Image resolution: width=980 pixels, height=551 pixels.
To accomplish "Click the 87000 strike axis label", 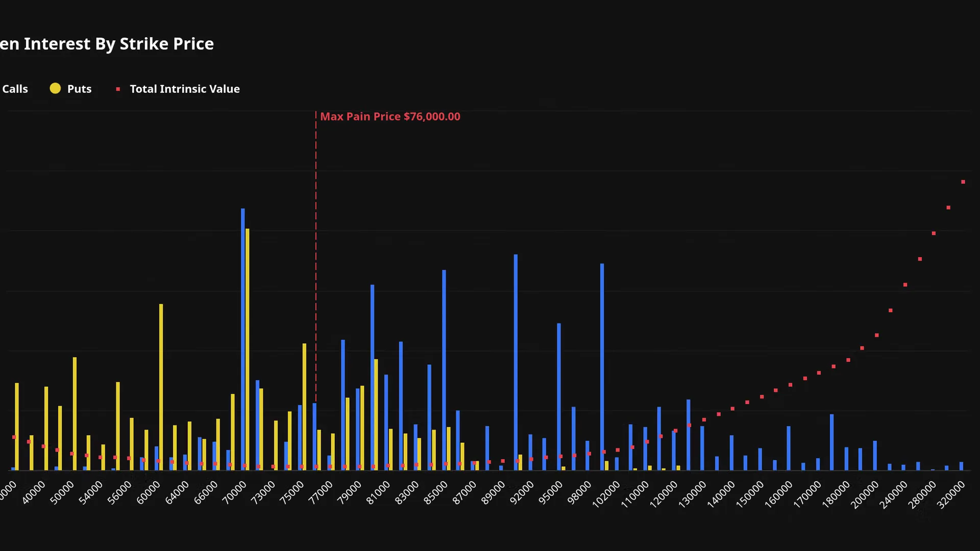I will tap(464, 493).
